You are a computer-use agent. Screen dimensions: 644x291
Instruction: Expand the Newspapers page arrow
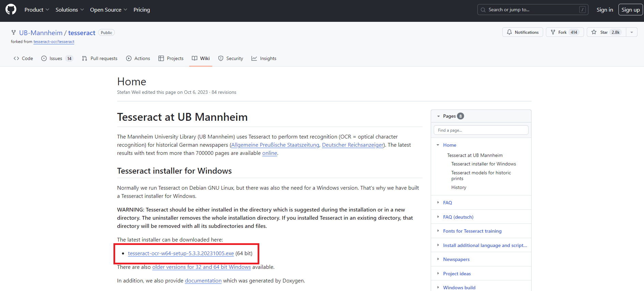438,259
